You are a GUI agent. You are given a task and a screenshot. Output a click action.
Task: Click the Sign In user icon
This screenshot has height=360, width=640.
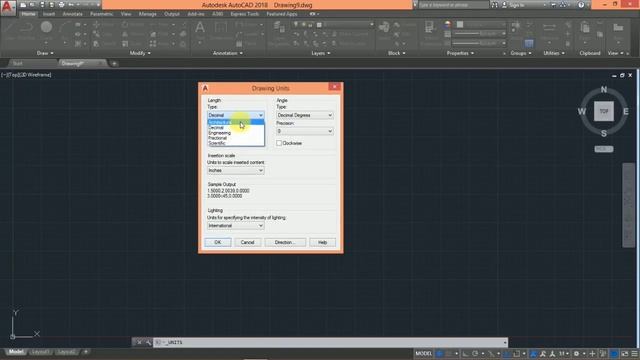tap(504, 5)
